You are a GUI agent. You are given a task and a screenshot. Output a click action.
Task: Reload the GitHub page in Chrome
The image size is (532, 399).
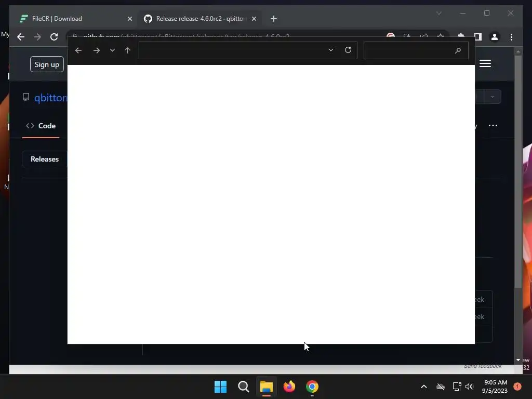point(54,37)
